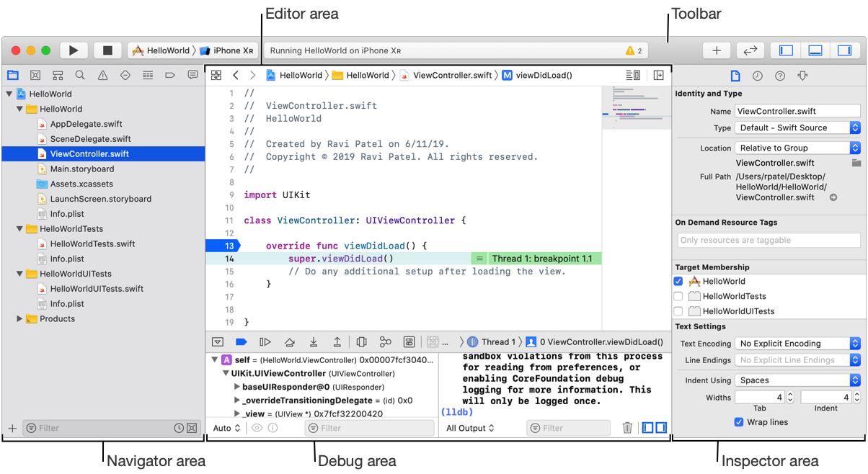Show the Find navigator magnifier icon
The height and width of the screenshot is (474, 868).
(80, 75)
